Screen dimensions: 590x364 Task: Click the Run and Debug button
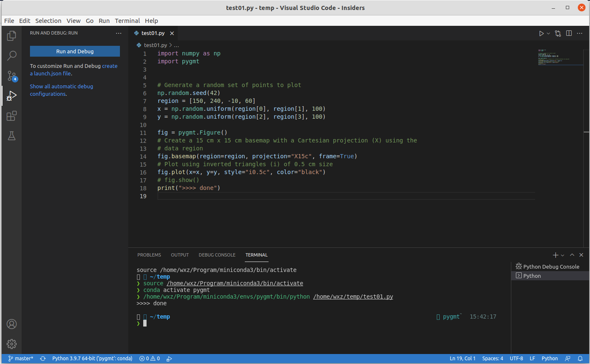(x=75, y=51)
